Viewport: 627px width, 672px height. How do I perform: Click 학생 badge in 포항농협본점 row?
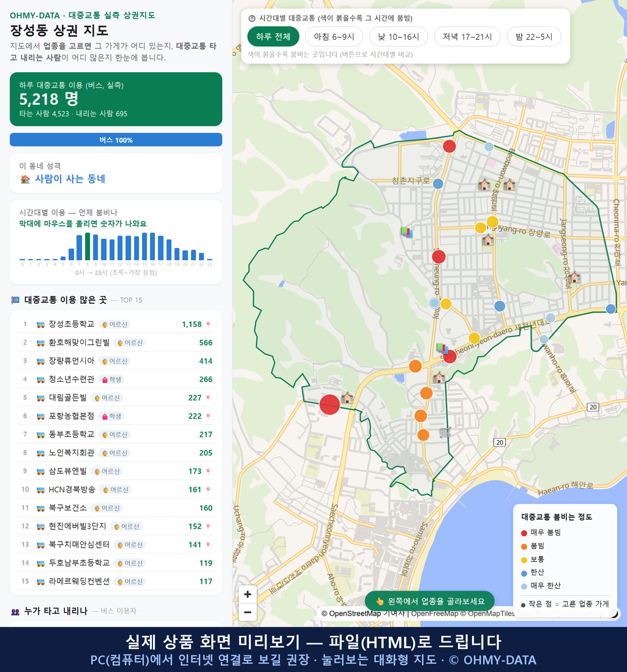click(x=111, y=416)
